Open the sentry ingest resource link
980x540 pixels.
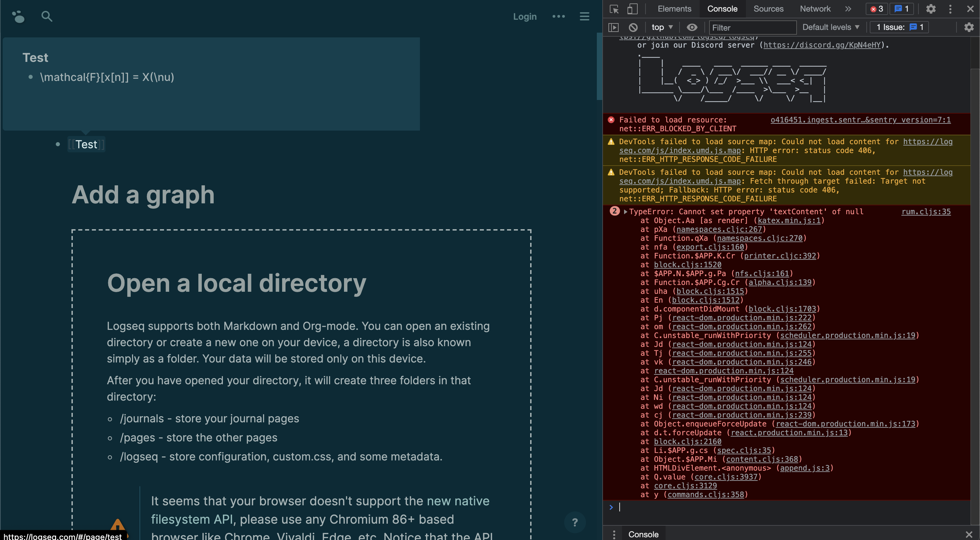tap(860, 120)
